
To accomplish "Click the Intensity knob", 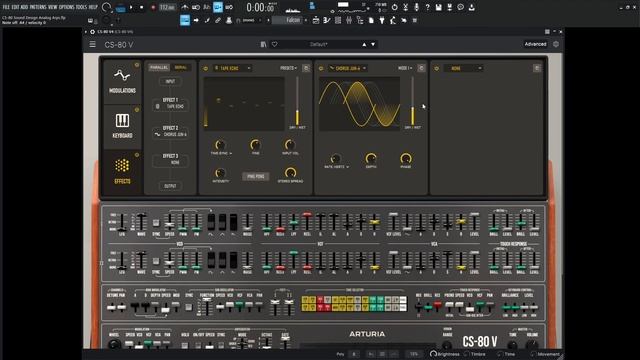I will 220,173.
